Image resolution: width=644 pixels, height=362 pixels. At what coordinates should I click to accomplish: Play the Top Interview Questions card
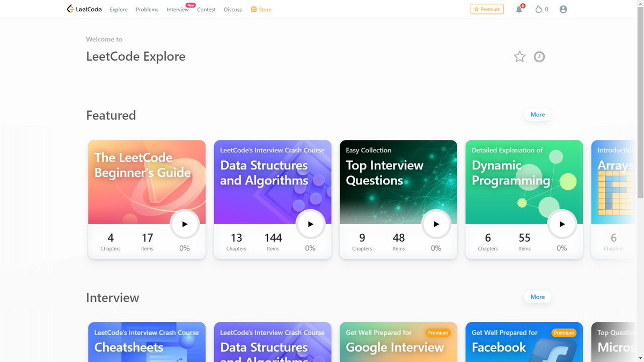(x=436, y=224)
